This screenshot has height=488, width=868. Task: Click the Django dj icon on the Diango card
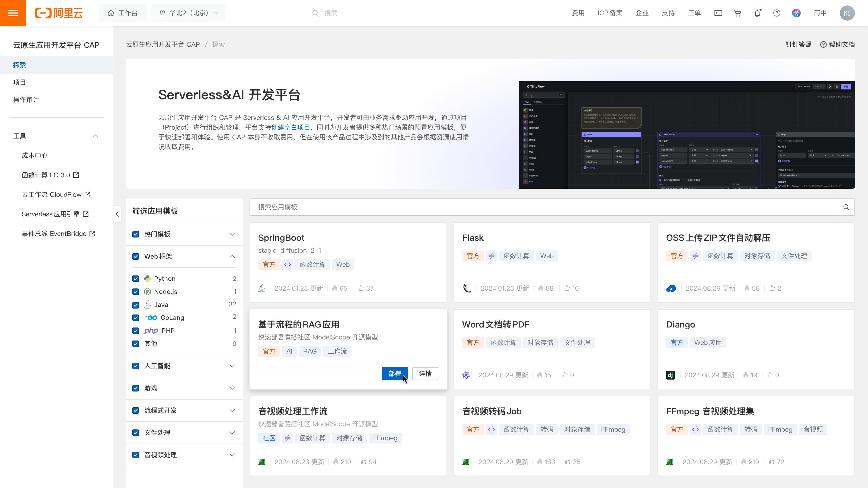(671, 375)
